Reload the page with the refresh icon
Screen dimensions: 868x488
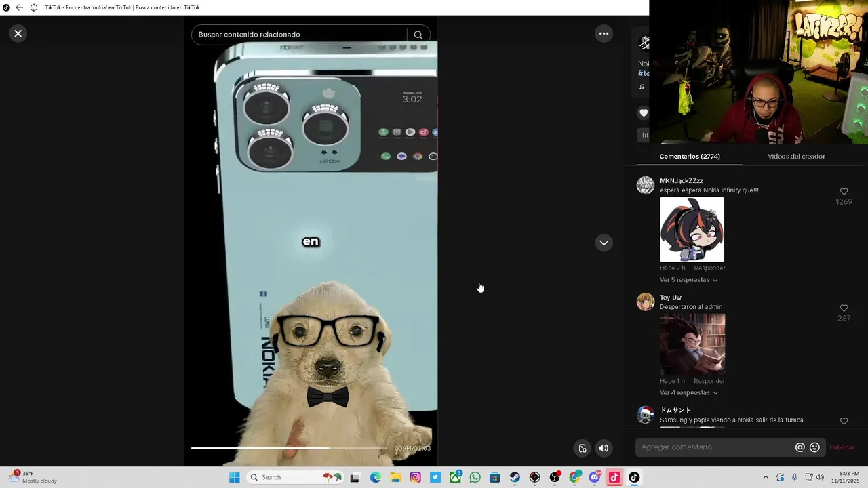click(34, 7)
